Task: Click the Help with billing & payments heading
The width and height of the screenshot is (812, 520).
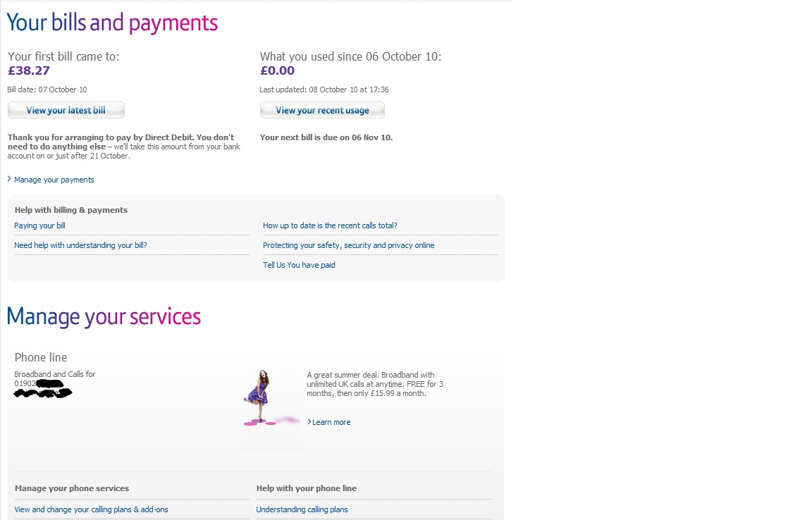Action: tap(71, 210)
